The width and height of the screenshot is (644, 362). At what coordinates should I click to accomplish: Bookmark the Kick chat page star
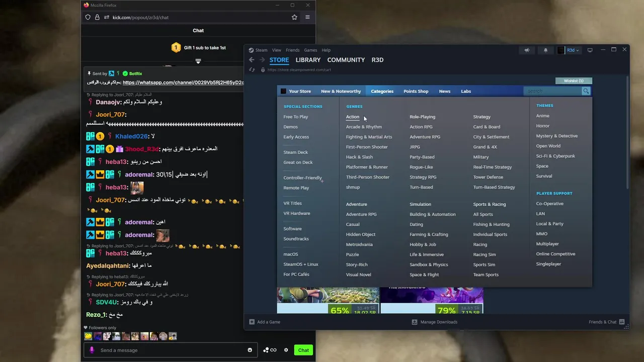click(294, 17)
